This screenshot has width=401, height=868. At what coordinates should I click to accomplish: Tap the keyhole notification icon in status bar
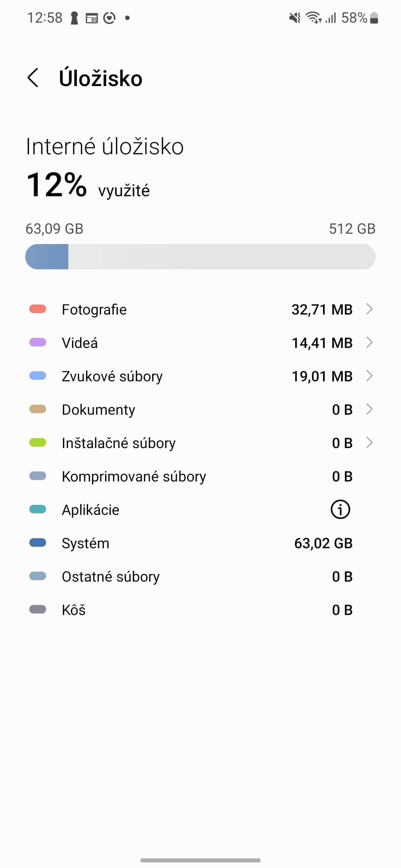pyautogui.click(x=74, y=18)
